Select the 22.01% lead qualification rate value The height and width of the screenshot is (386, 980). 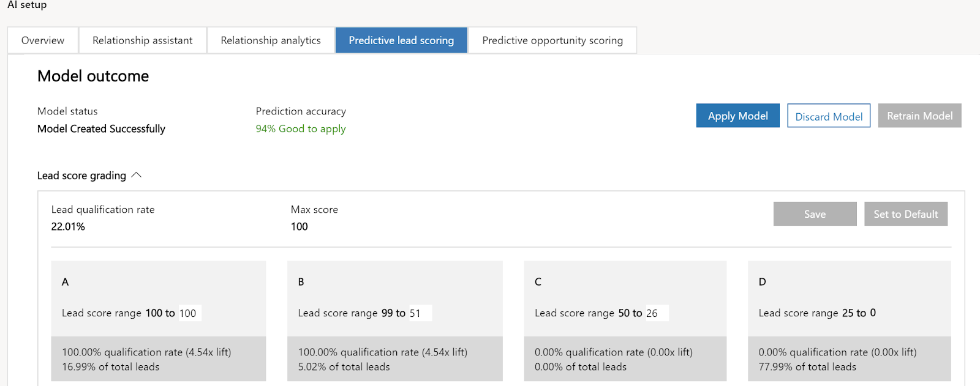[x=68, y=227]
